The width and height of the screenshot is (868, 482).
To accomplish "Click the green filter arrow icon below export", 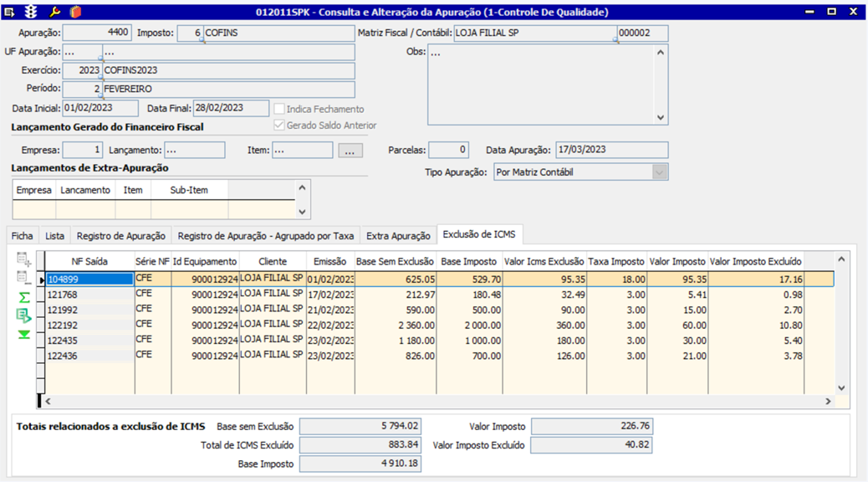I will [23, 334].
